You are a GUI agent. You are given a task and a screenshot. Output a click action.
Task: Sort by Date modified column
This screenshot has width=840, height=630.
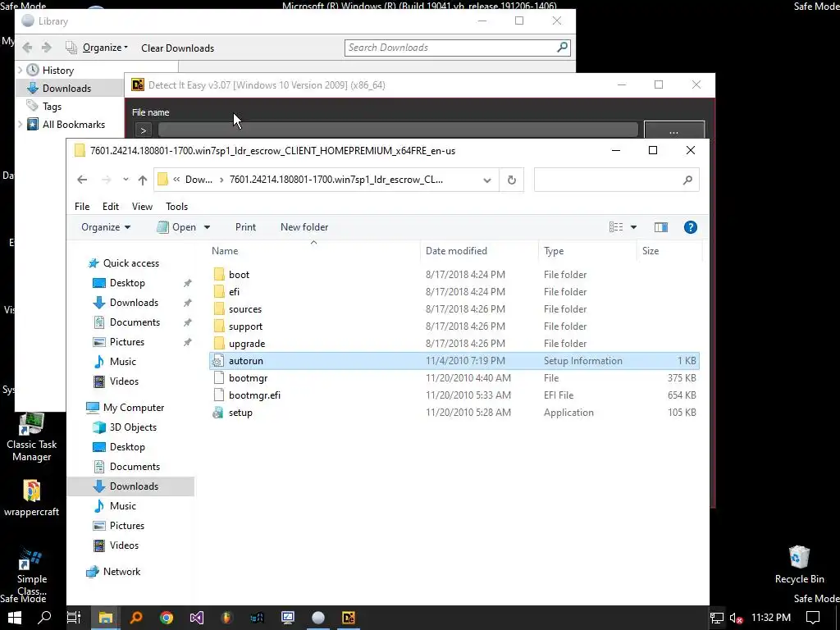click(x=456, y=251)
